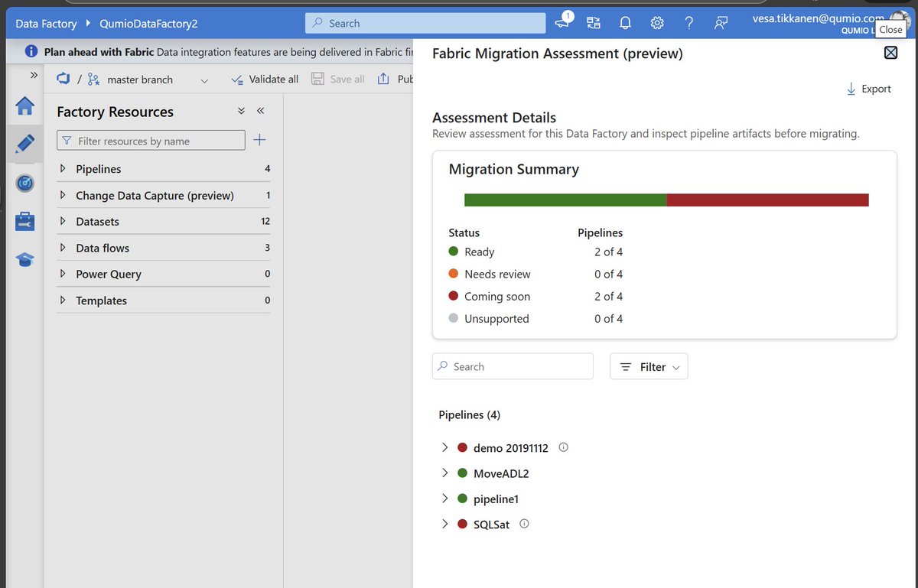Click the Unsupported status entry
Screen dimensions: 918x588
click(x=489, y=318)
